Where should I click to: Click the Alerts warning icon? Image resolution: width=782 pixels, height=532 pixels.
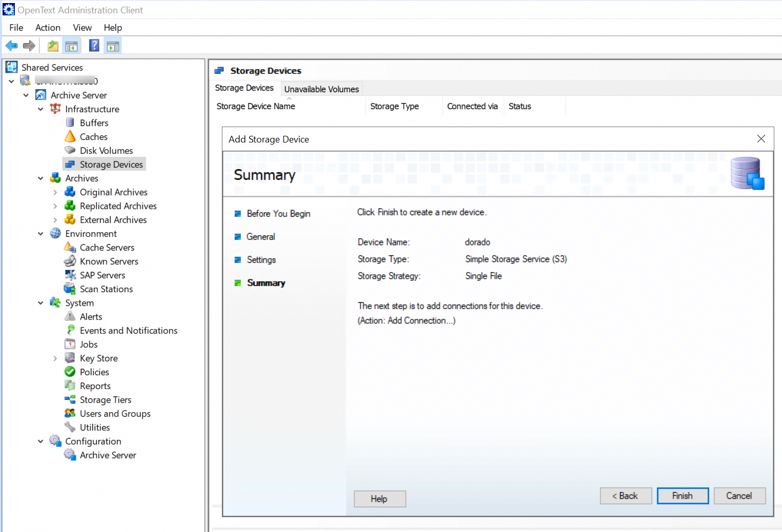coord(70,316)
